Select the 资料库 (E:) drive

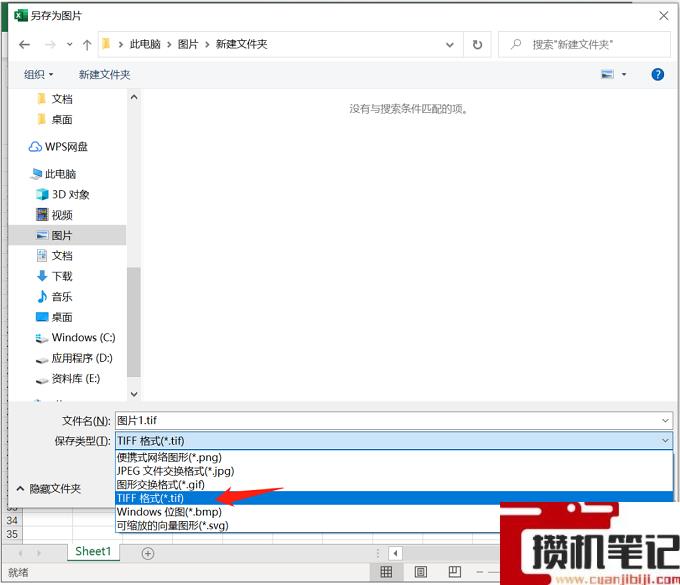68,379
